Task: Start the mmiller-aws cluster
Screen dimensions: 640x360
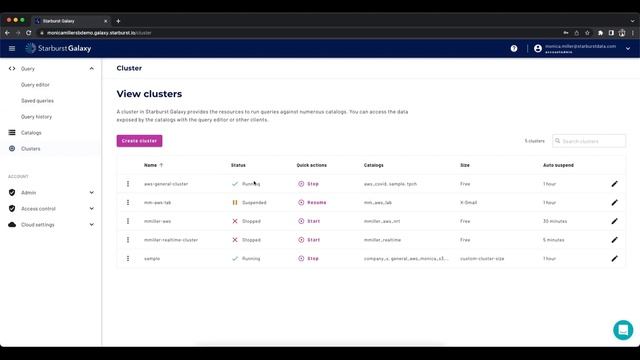Action: (309, 221)
